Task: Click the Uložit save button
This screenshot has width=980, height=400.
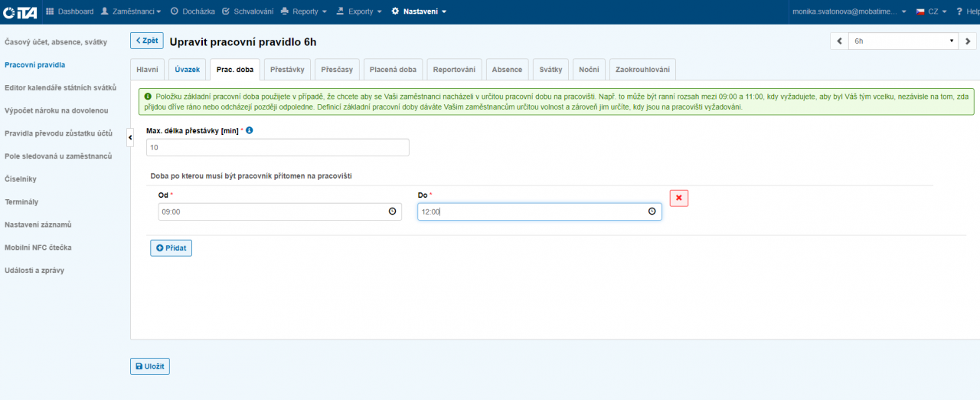Action: pos(150,366)
